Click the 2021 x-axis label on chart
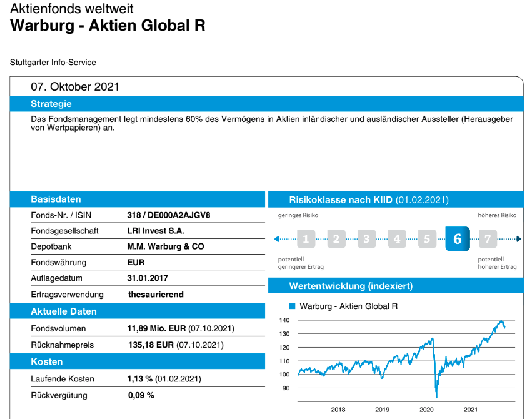Screen dimensions: 532x419 point(471,410)
